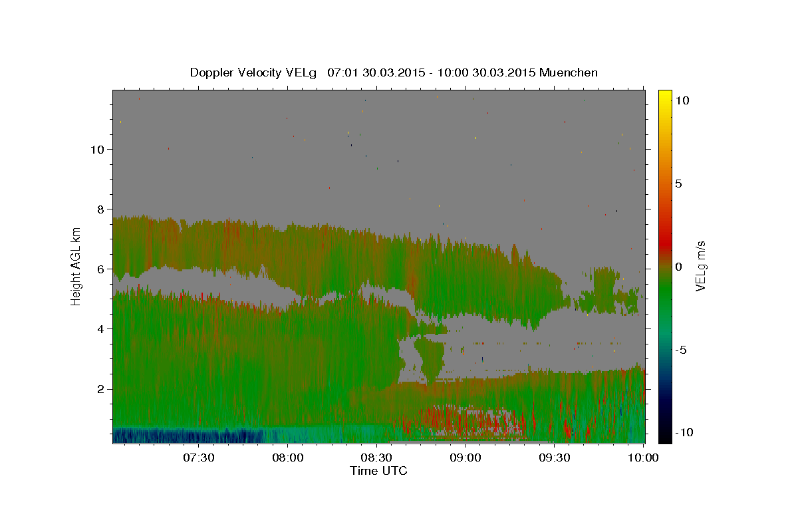Click the end date '10:00 30.03.2015' in the title
798x532 pixels.
(x=486, y=72)
